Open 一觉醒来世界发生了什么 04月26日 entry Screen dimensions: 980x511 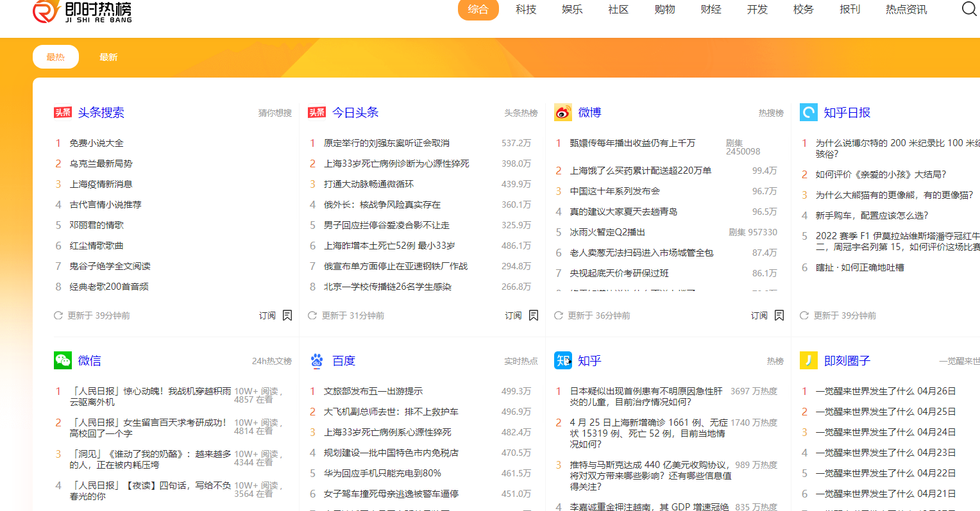tap(886, 391)
